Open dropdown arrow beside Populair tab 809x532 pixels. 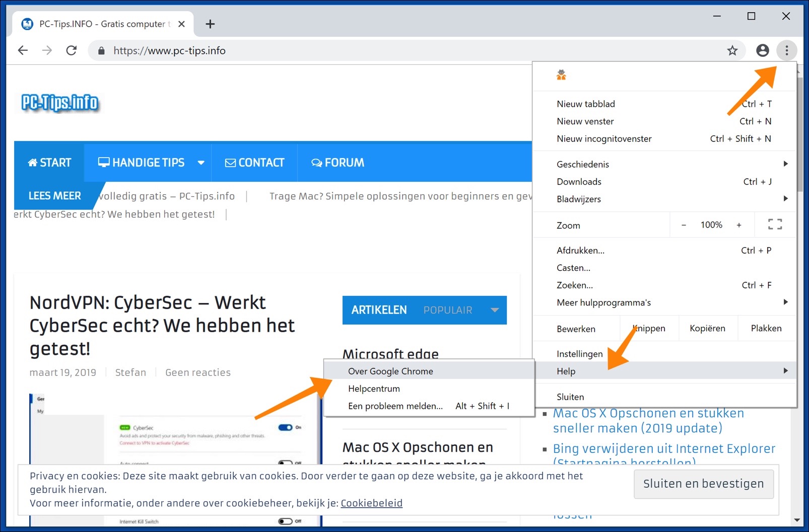[x=495, y=310]
